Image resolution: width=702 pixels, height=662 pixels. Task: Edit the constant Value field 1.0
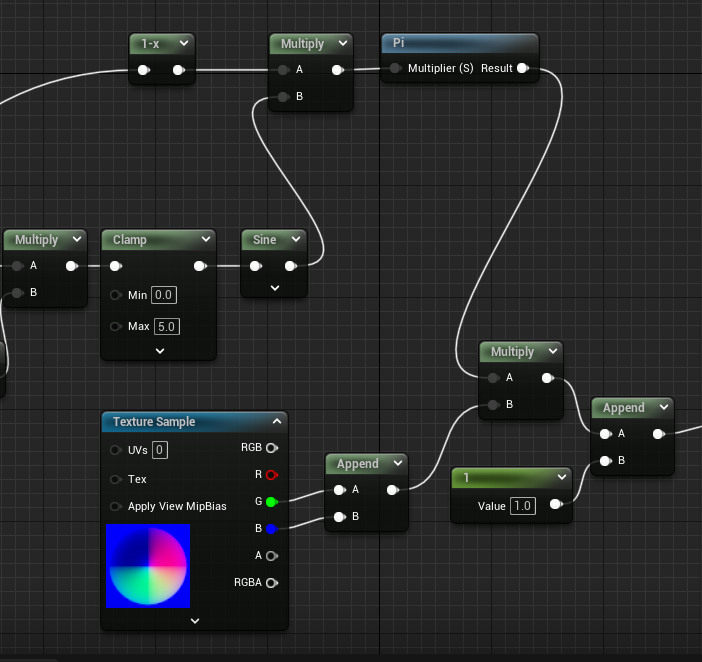tap(523, 506)
